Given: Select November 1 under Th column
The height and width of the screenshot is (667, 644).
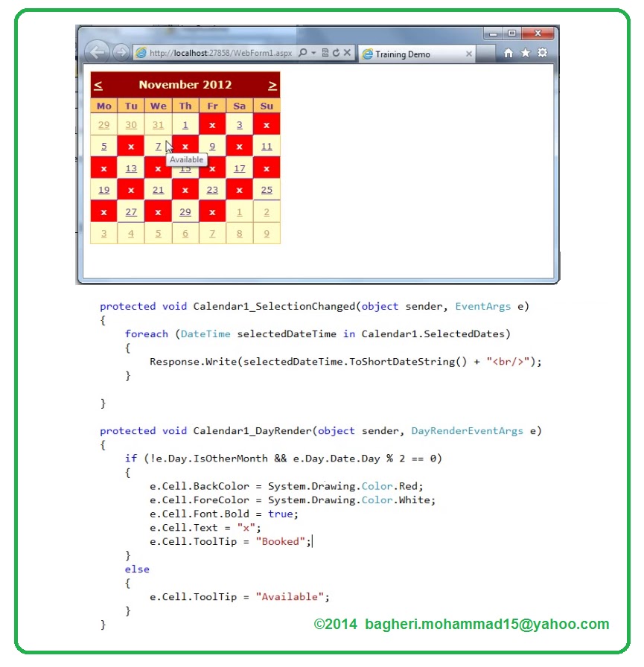Looking at the screenshot, I should [185, 124].
